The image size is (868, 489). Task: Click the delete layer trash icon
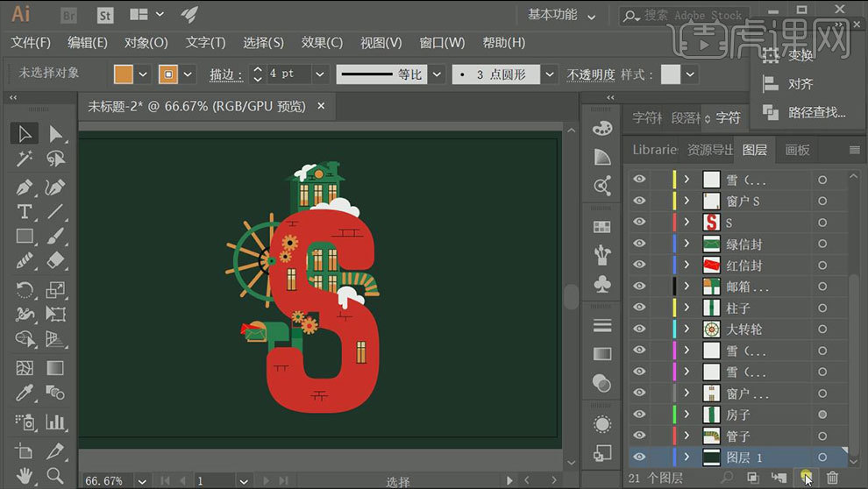tap(833, 478)
